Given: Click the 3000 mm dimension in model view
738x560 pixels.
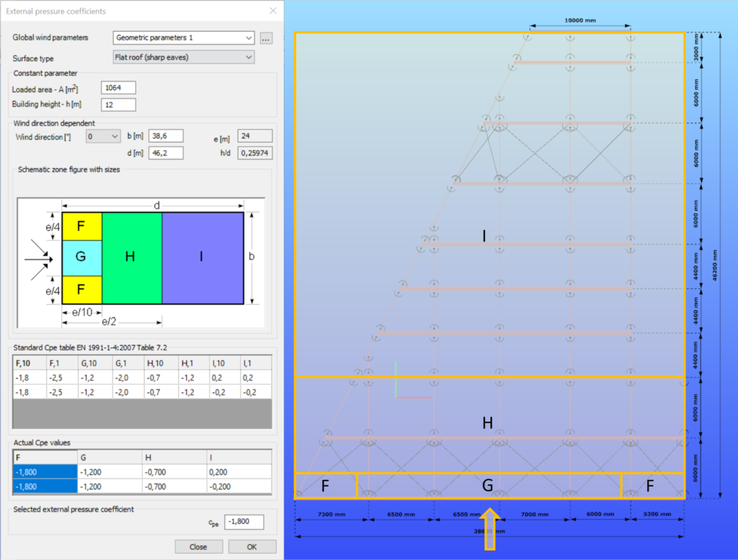Looking at the screenshot, I should 697,47.
